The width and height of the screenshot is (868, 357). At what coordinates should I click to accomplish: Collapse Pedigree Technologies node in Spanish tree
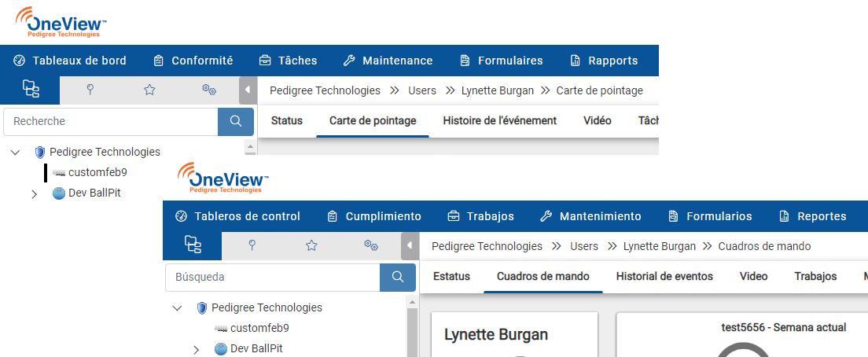tap(177, 308)
